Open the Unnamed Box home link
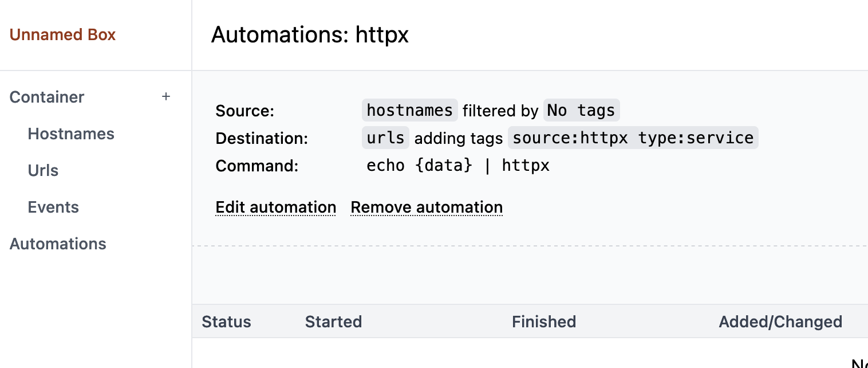 pyautogui.click(x=62, y=35)
